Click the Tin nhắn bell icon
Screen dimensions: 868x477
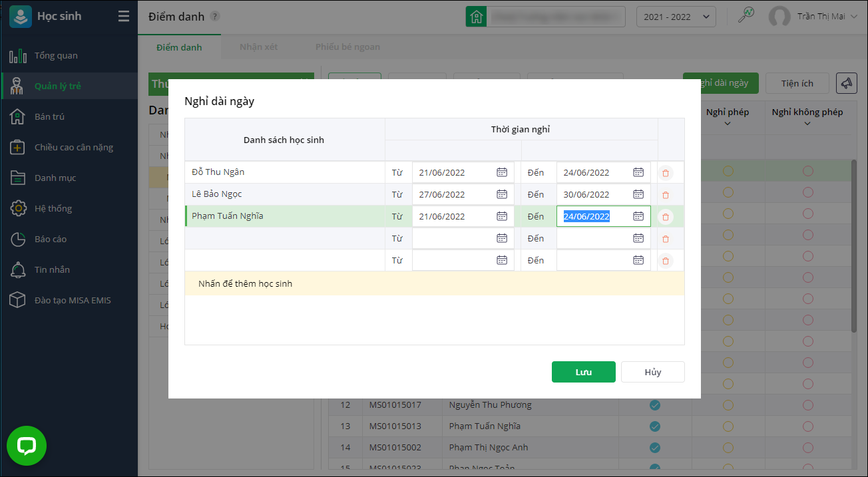[18, 269]
